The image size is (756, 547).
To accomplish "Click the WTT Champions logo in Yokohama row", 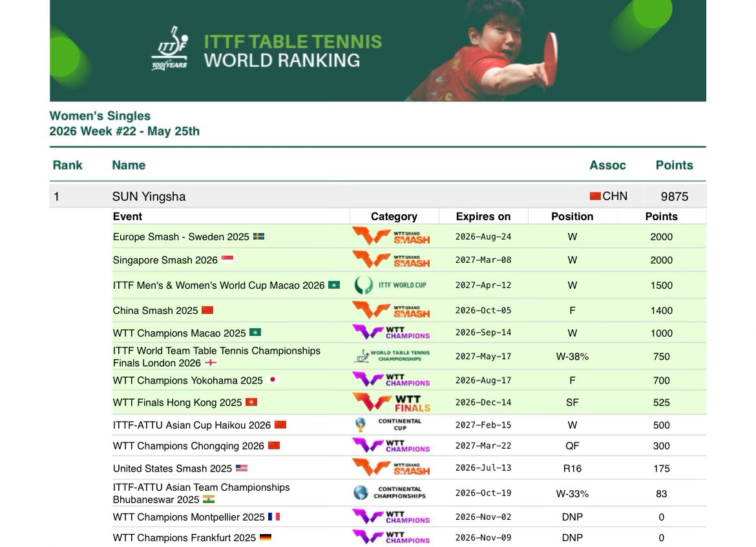I will tap(391, 380).
